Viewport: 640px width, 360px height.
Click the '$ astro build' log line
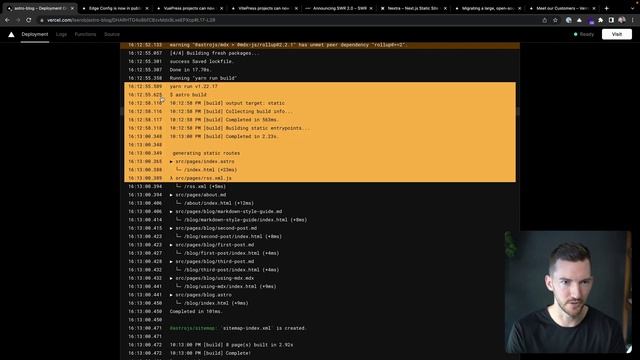click(320, 95)
